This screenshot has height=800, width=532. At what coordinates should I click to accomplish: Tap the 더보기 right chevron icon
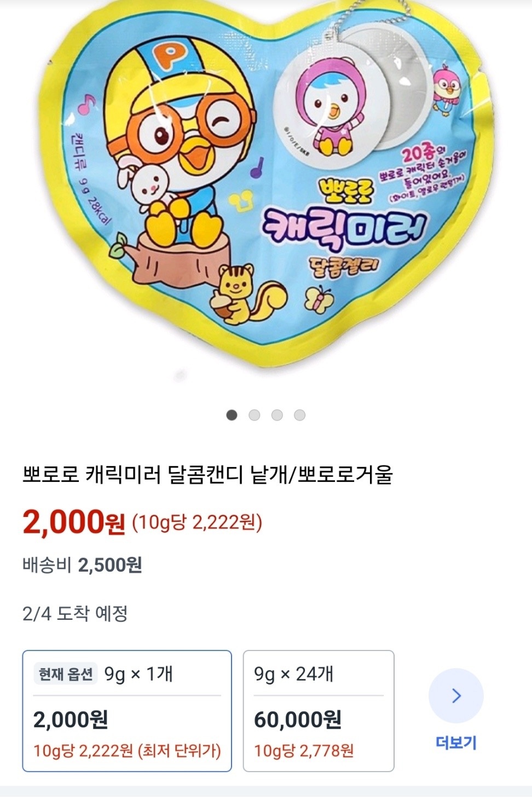[456, 695]
